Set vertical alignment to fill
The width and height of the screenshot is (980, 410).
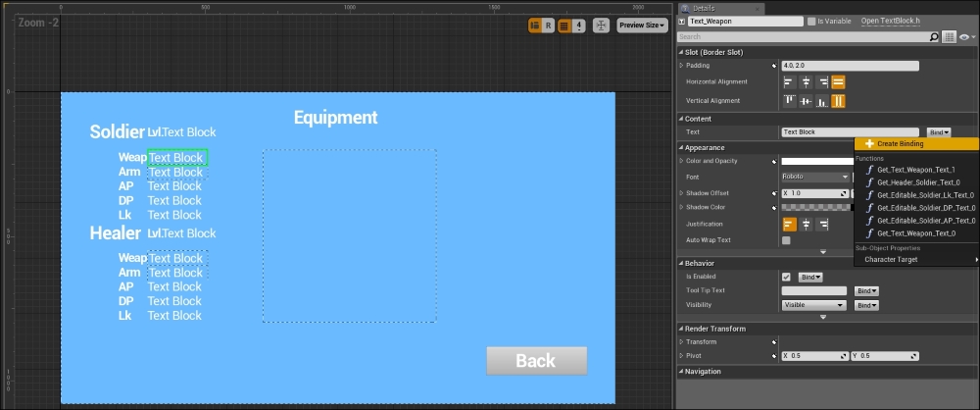tap(838, 101)
